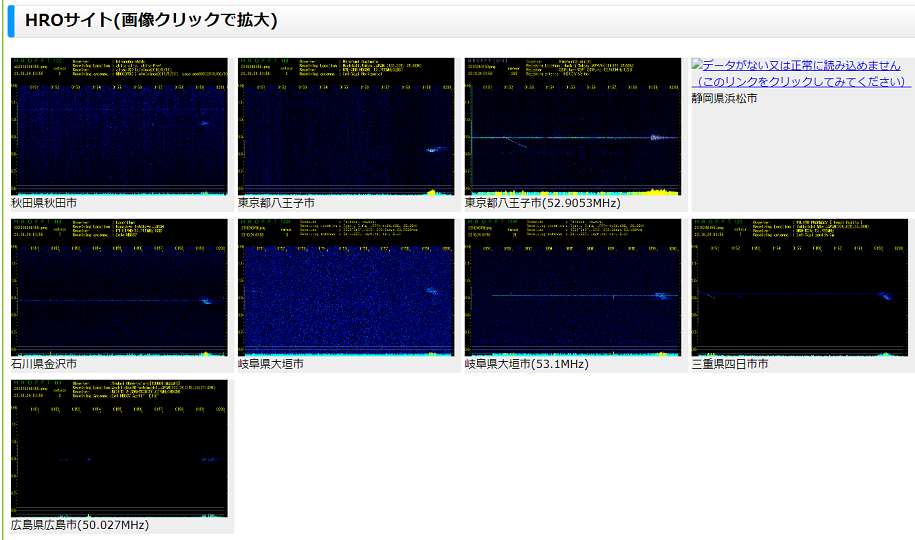Click the 三重県四日市市 caption text
Screen dimensions: 915x540
(730, 364)
